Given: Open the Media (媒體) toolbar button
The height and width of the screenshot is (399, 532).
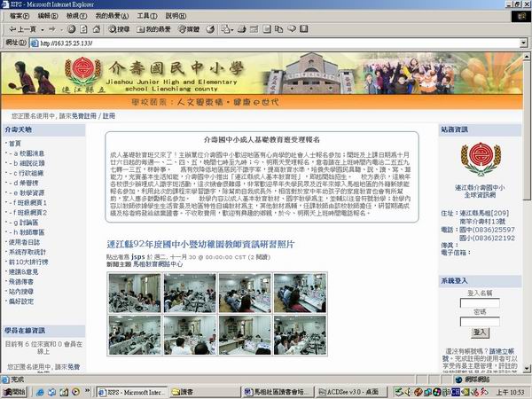Looking at the screenshot, I should pos(189,29).
